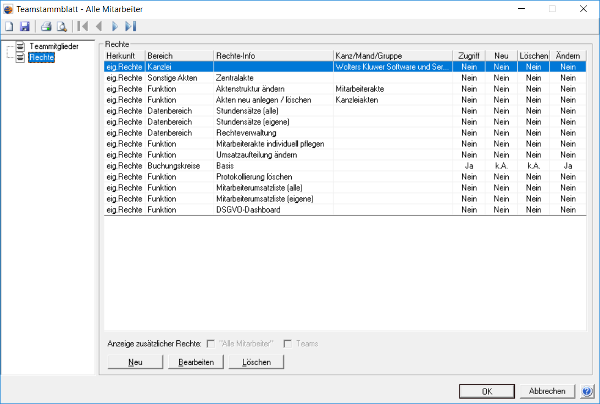Click the Teammitglieder node page icon
Screen dimensions: 600x404
tap(20, 46)
